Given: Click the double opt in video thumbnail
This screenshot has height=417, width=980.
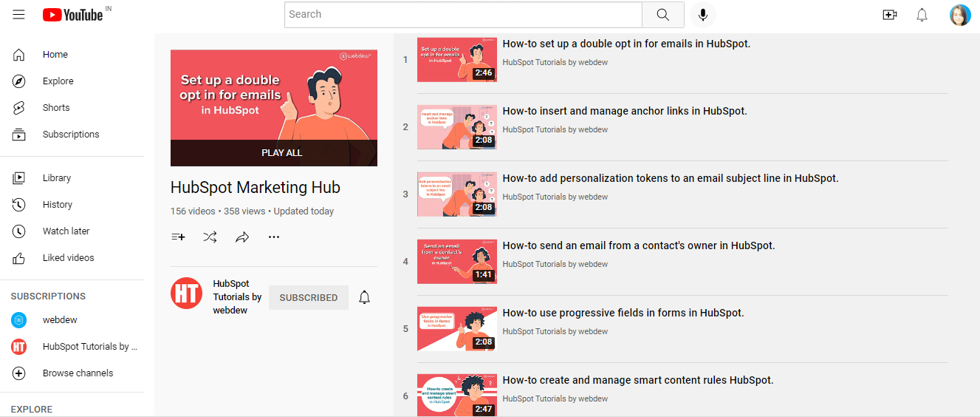Looking at the screenshot, I should coord(457,60).
